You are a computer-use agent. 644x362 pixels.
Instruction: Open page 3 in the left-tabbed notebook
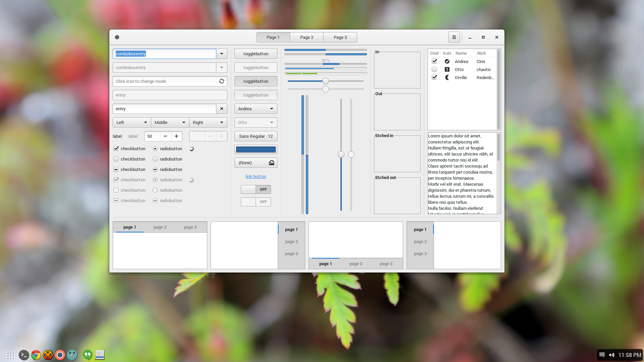420,254
